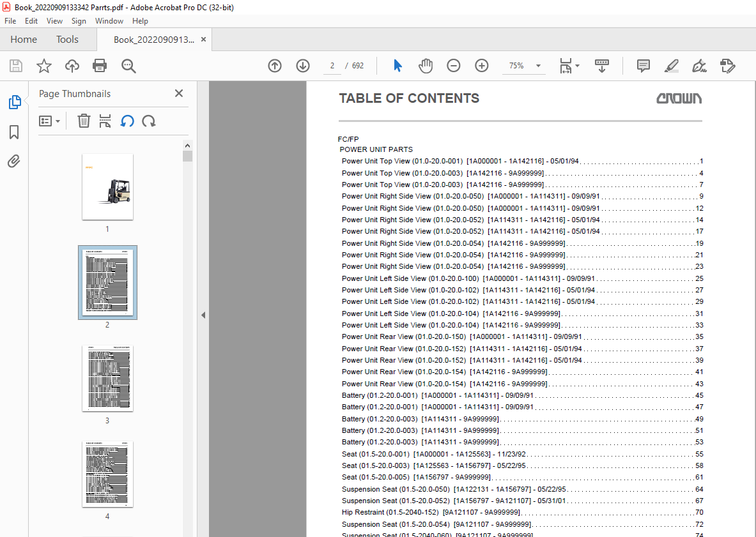Viewport: 756px width, 537px height.
Task: Click the page number input field
Action: click(332, 66)
